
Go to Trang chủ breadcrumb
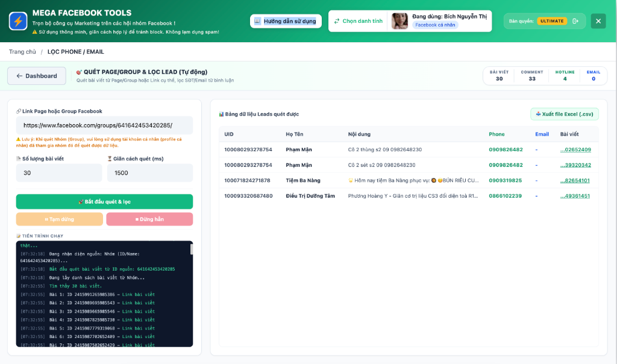coord(22,52)
